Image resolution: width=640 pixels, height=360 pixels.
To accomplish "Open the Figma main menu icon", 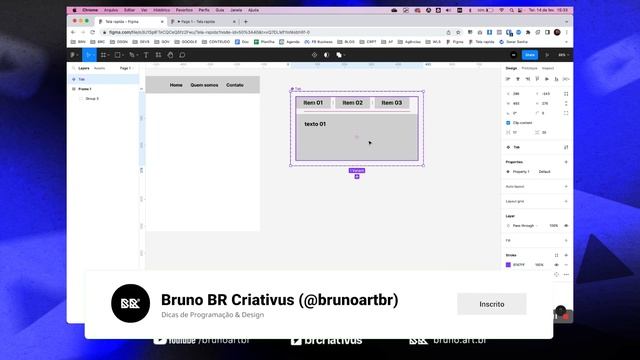I will pos(73,55).
